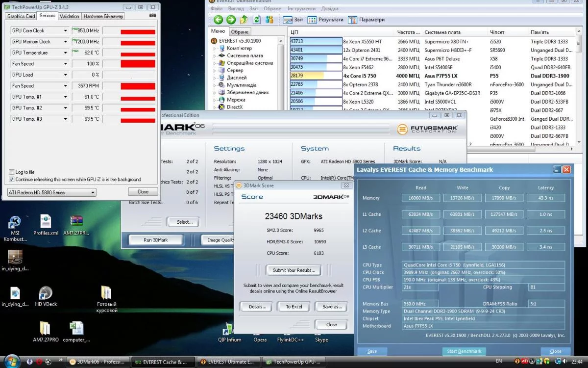Viewport: 588px width, 368px height.
Task: Select Готовый курсовой folder on desktop
Action: (x=106, y=299)
